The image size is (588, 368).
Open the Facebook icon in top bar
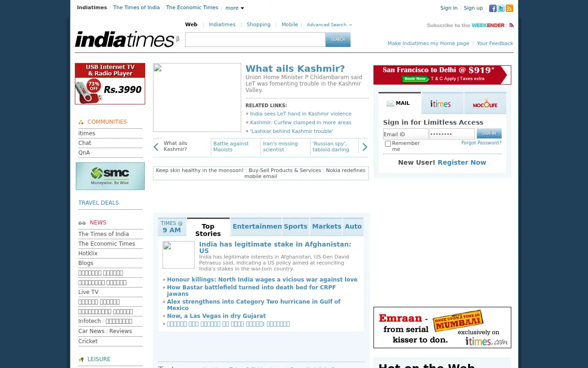tap(492, 8)
